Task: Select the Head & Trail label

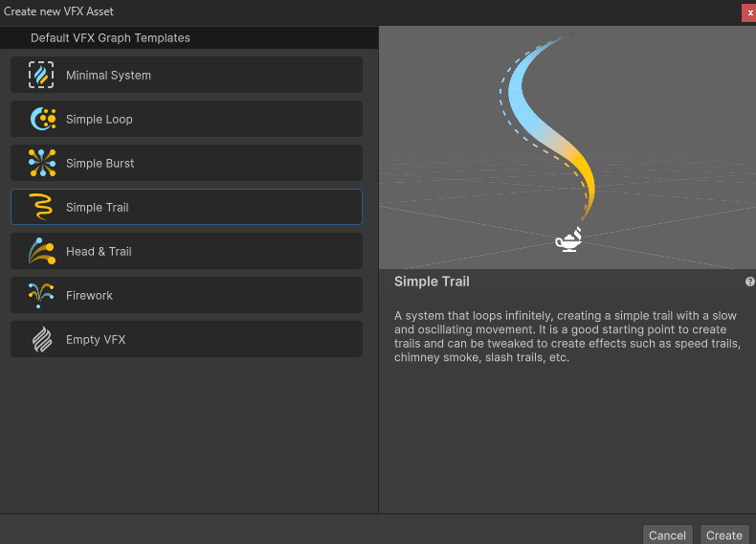Action: pos(99,252)
